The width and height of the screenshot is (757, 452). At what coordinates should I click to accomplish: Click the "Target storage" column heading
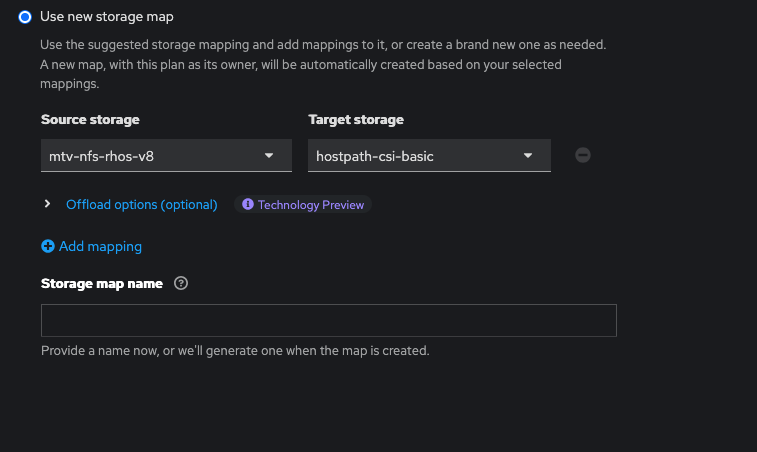pyautogui.click(x=356, y=119)
